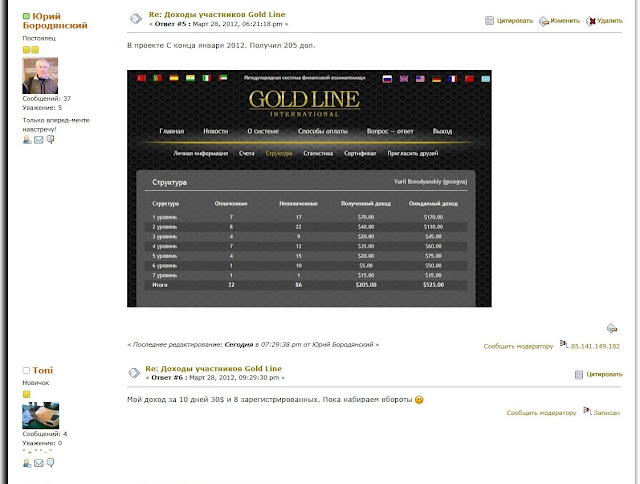Click the post icon beside reply #6 title

(134, 373)
